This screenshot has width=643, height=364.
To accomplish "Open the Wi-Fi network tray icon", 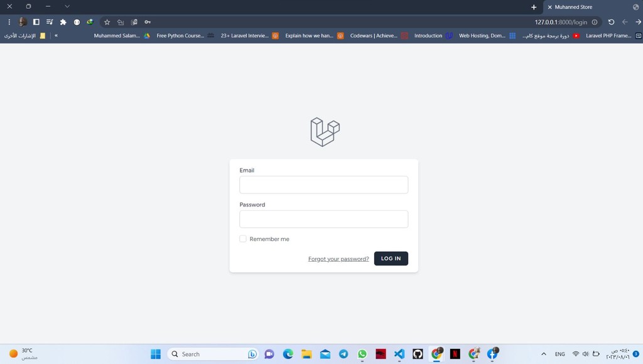I will 576,354.
